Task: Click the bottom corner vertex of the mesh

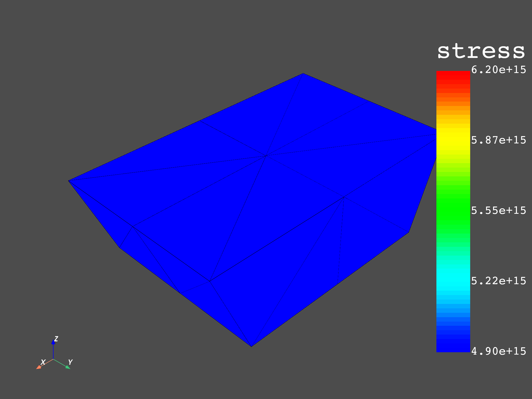Action: (x=251, y=346)
